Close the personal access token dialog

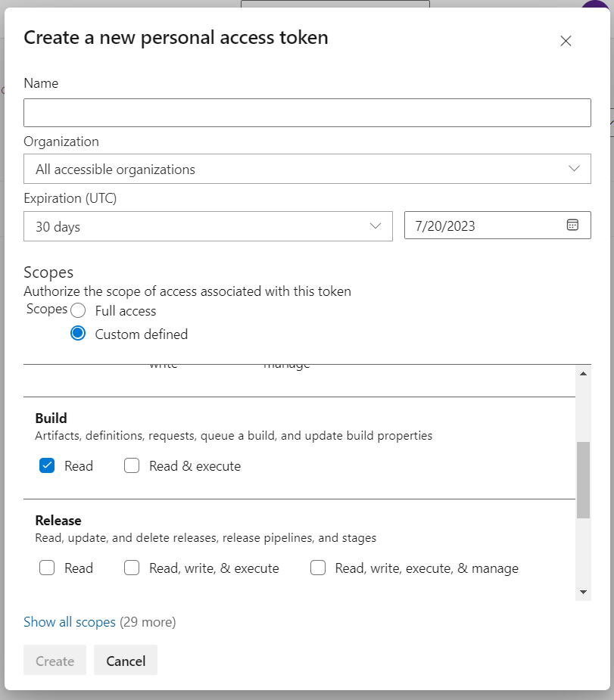[566, 42]
